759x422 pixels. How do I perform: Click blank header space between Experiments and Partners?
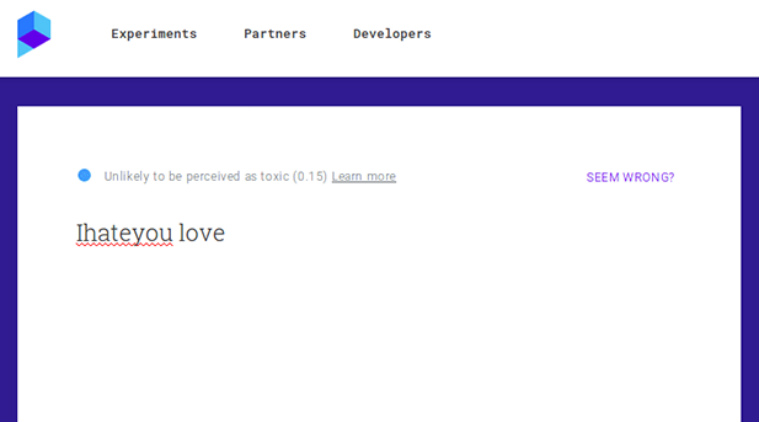[220, 34]
